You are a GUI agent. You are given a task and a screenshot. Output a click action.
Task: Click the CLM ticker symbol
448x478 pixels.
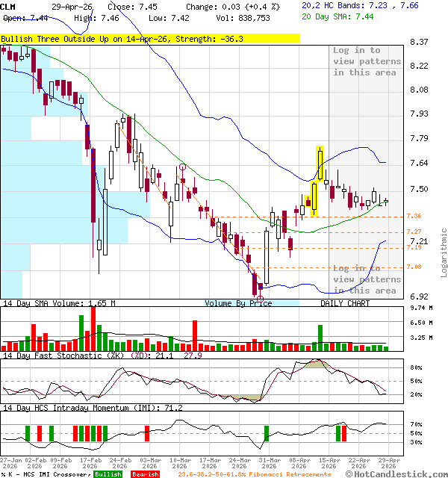pos(9,7)
